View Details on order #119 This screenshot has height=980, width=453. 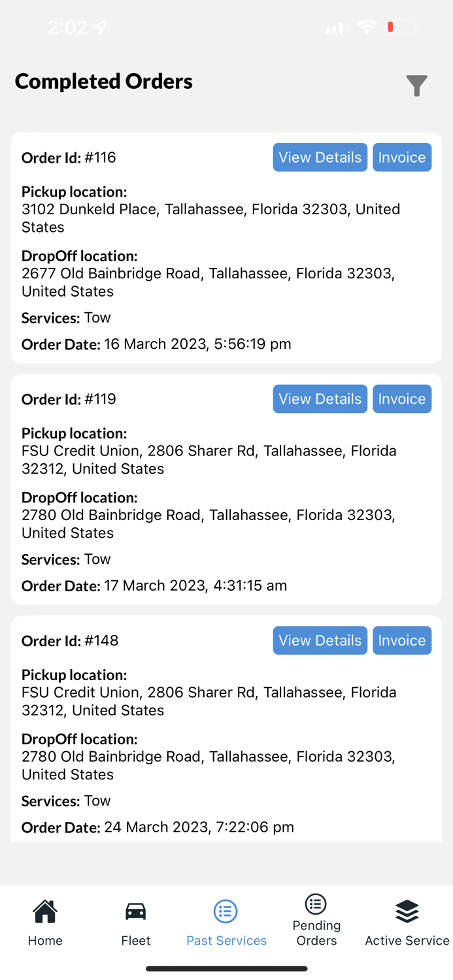320,399
